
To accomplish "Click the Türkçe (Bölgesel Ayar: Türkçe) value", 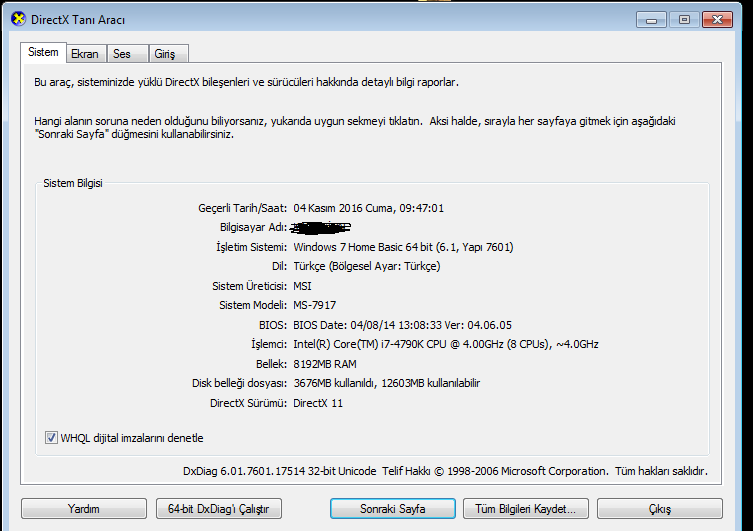I will 366,266.
